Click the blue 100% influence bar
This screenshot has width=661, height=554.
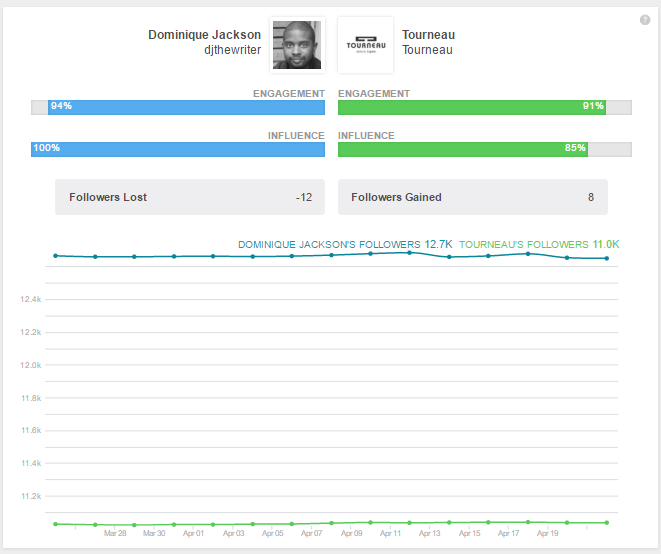178,149
